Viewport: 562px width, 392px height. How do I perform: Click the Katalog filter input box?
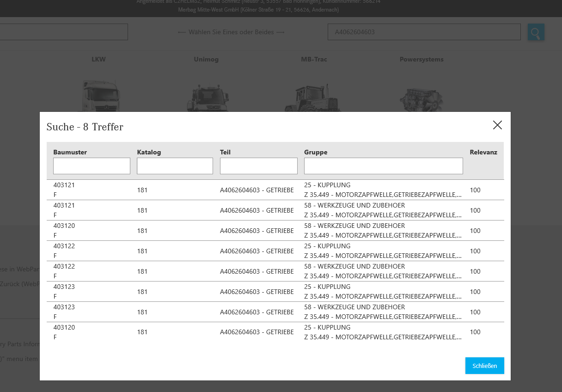175,165
